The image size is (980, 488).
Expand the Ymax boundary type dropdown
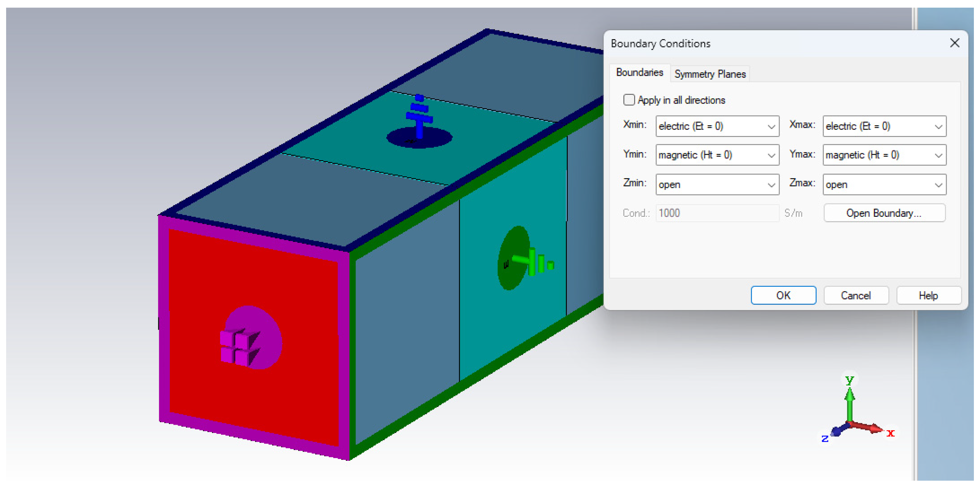(884, 155)
